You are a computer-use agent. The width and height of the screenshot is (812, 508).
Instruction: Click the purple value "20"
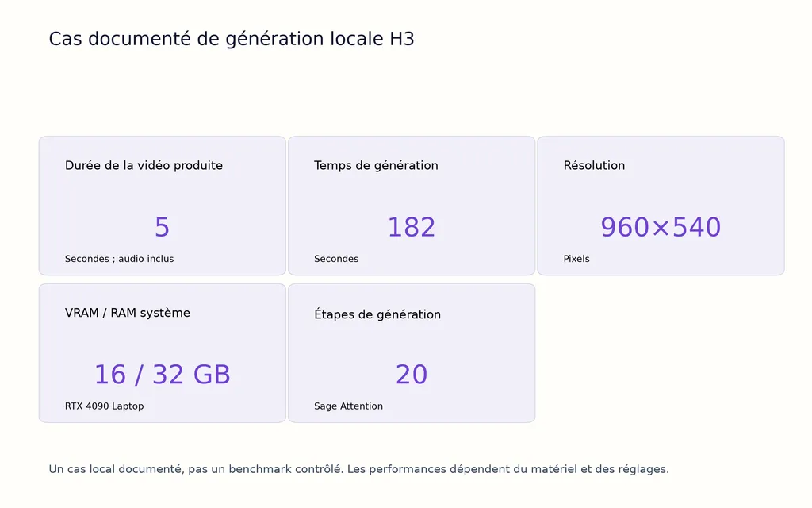coord(412,375)
